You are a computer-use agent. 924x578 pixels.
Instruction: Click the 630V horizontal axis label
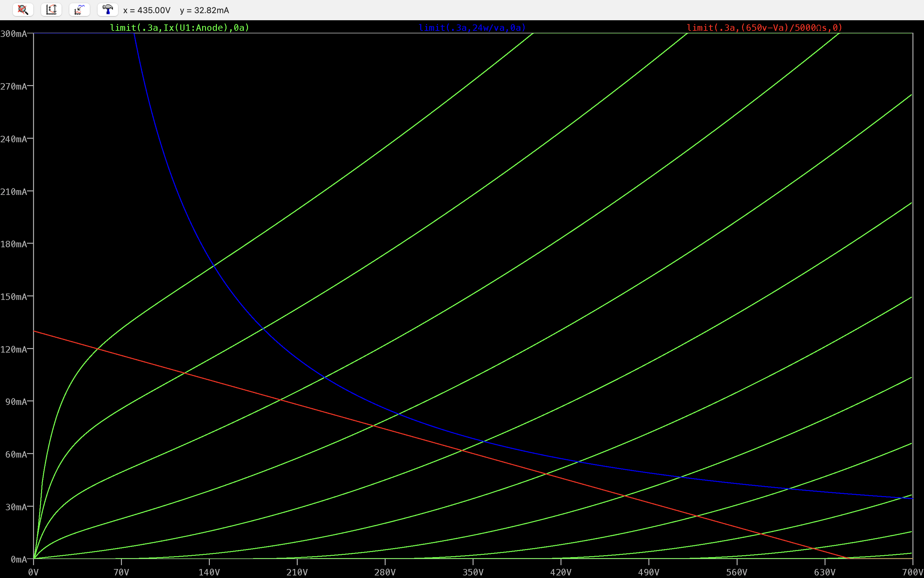[825, 572]
